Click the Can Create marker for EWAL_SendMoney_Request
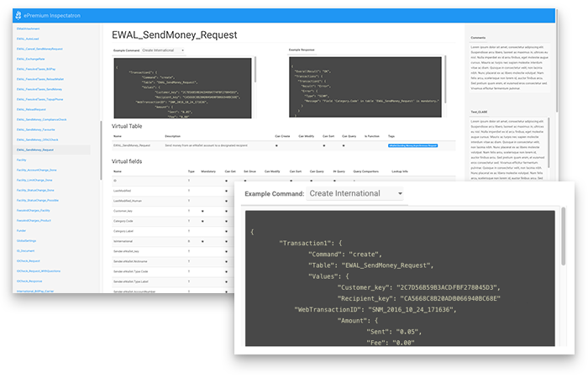Screen dimensions: 588x378 point(276,145)
